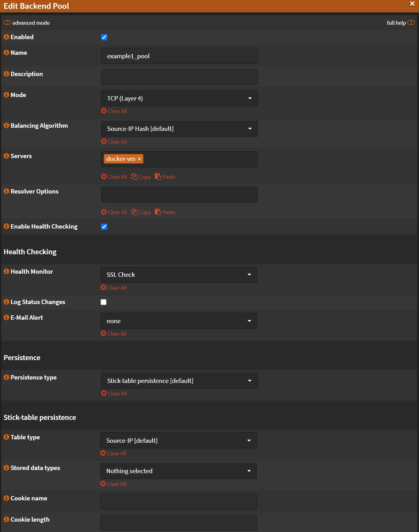The width and height of the screenshot is (419, 532).
Task: Click the info icon beside Persistence type
Action: click(x=6, y=377)
